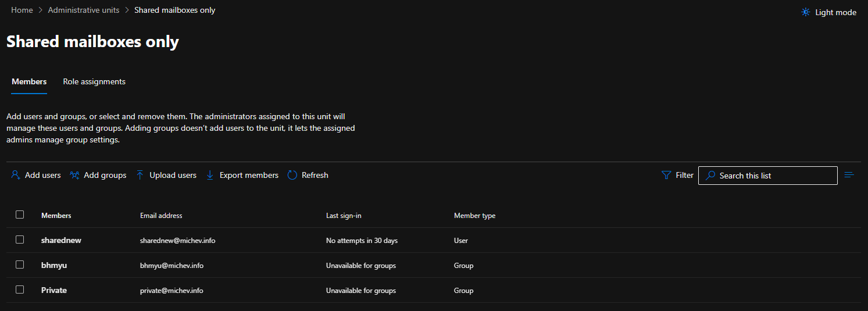This screenshot has height=311, width=868.
Task: Check the box for sharednew
Action: [20, 239]
